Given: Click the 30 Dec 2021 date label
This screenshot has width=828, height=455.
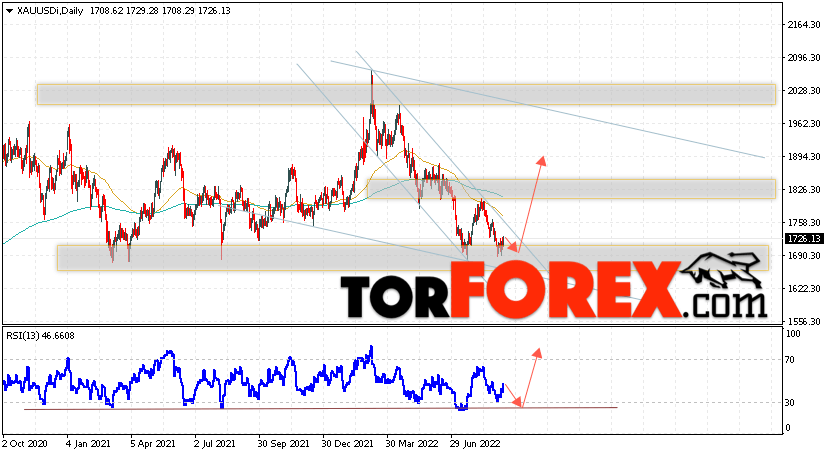Looking at the screenshot, I should (347, 444).
